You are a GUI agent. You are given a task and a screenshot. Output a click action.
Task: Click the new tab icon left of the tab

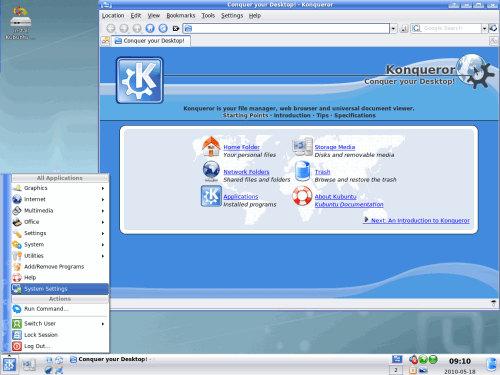pyautogui.click(x=105, y=41)
